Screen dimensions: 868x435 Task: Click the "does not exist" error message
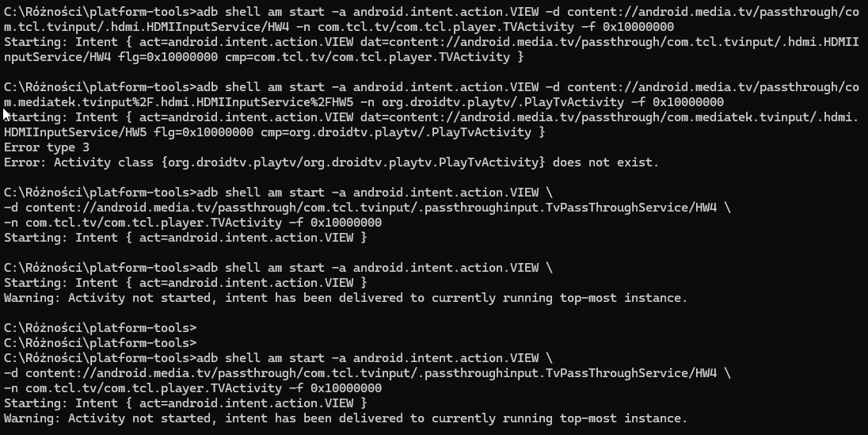(x=605, y=162)
